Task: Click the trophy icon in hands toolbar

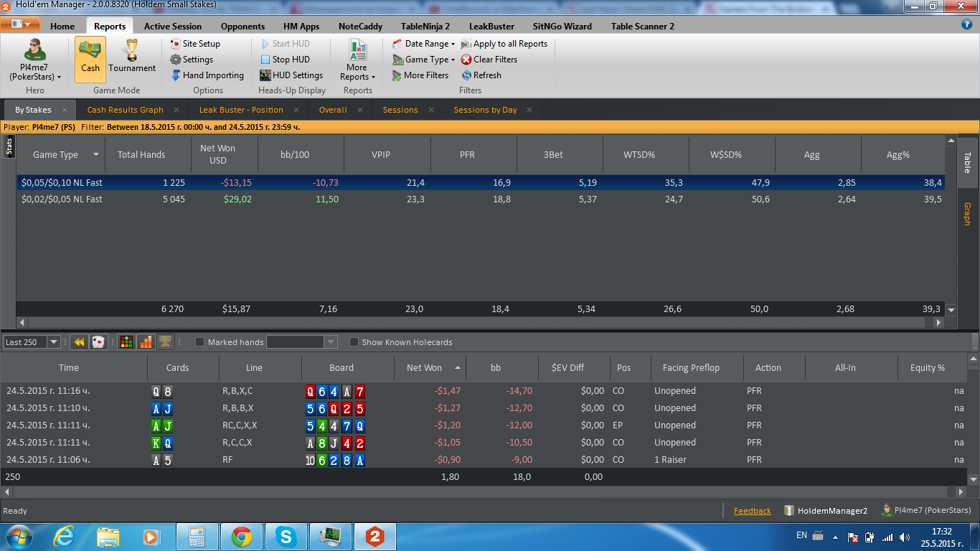Action: [x=165, y=342]
